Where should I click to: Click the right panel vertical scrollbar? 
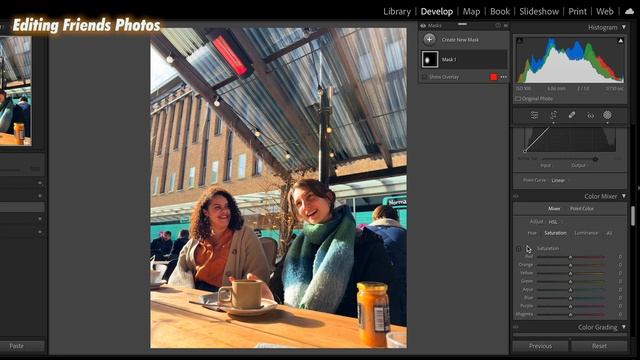click(633, 216)
